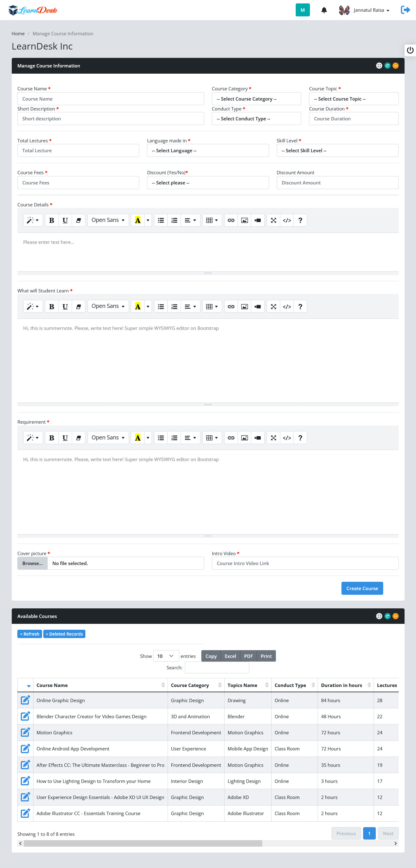Viewport: 416px width, 868px height.
Task: Insert a picture in the Requirement editor
Action: pyautogui.click(x=245, y=438)
